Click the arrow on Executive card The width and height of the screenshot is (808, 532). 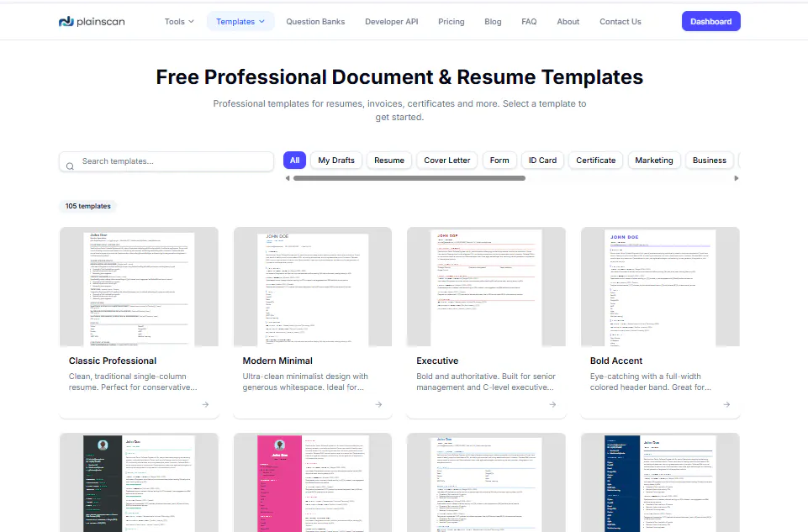(552, 405)
